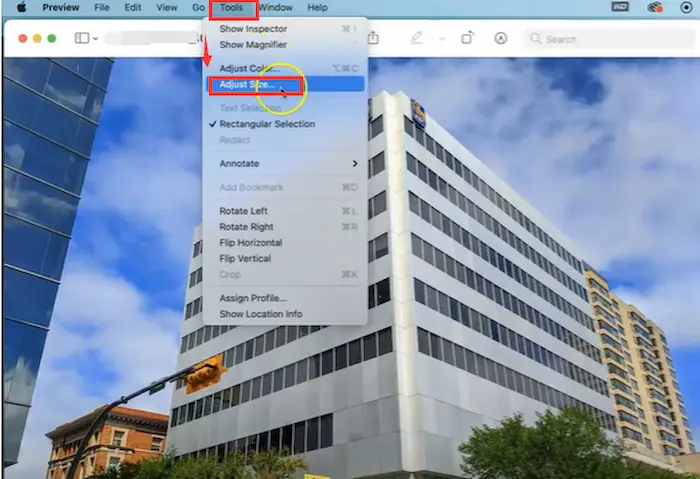Choose Show Inspector from Tools menu
Image resolution: width=700 pixels, height=479 pixels.
click(x=285, y=29)
